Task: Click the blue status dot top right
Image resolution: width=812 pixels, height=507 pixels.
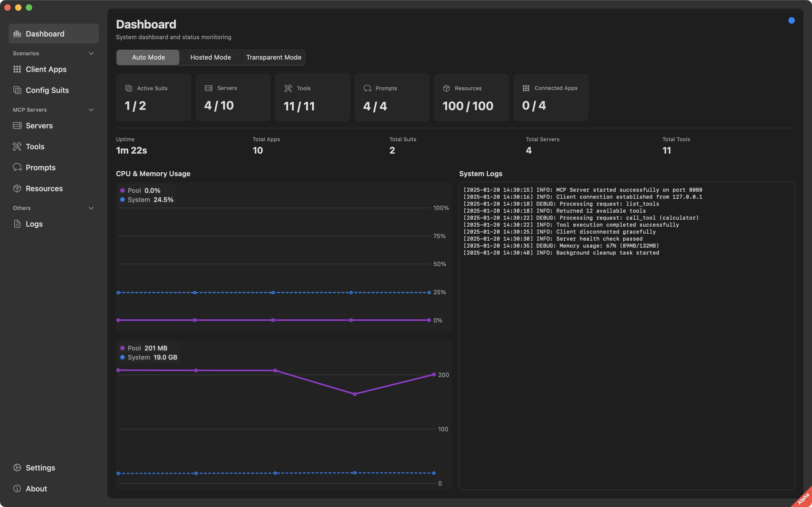Action: pyautogui.click(x=791, y=20)
